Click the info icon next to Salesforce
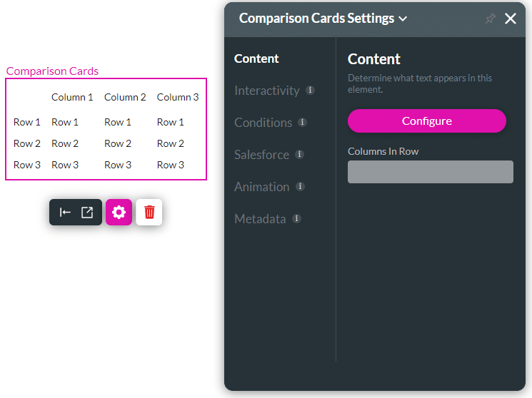 click(x=299, y=154)
